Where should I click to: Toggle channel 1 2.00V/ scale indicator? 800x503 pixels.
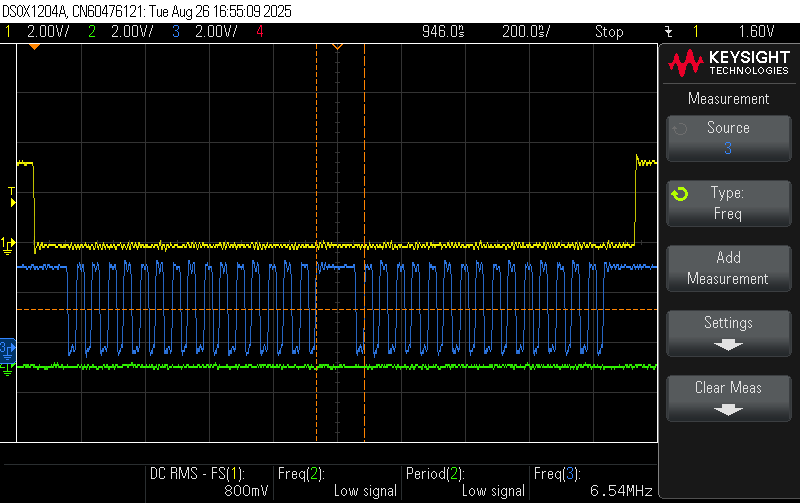click(x=40, y=31)
